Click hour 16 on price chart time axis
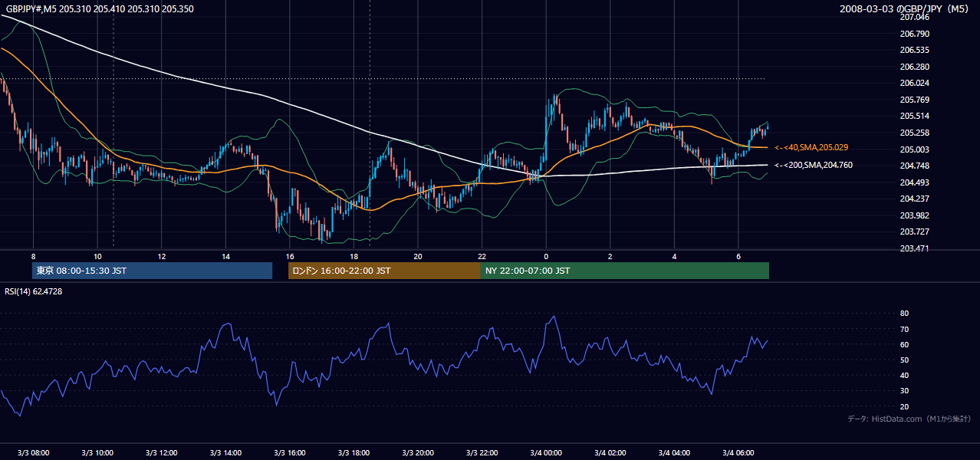The width and height of the screenshot is (980, 460). [289, 256]
